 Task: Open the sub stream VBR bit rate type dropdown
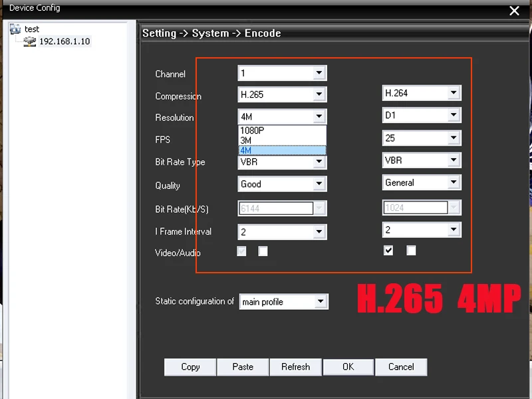coord(422,160)
